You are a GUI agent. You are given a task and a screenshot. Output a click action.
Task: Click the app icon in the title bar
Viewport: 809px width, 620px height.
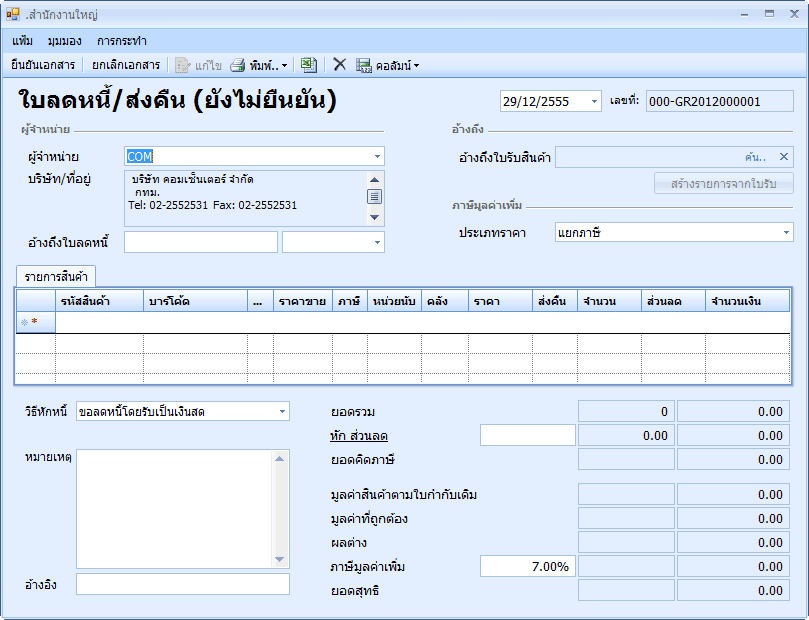[x=13, y=15]
